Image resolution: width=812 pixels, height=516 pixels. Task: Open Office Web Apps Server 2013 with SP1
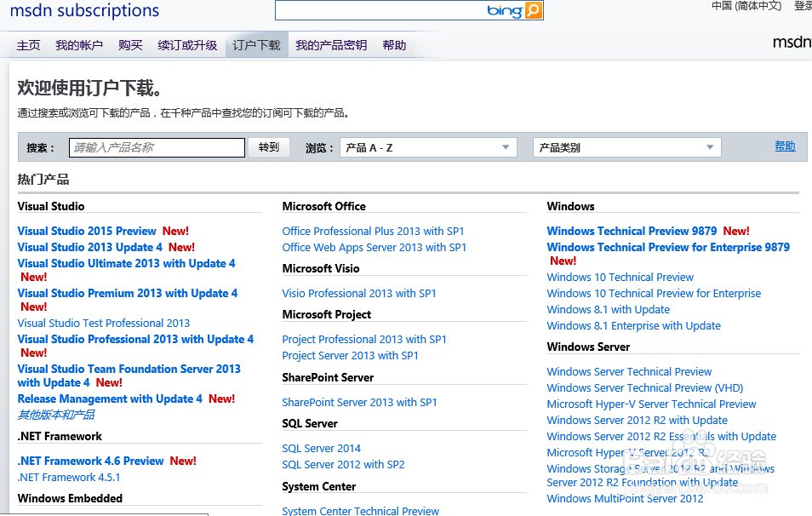click(374, 247)
